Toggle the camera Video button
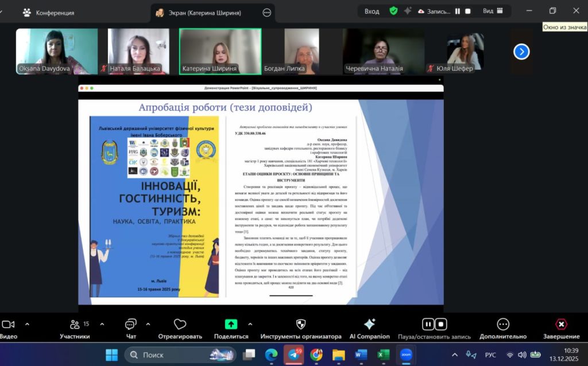The image size is (588, 366). click(8, 325)
